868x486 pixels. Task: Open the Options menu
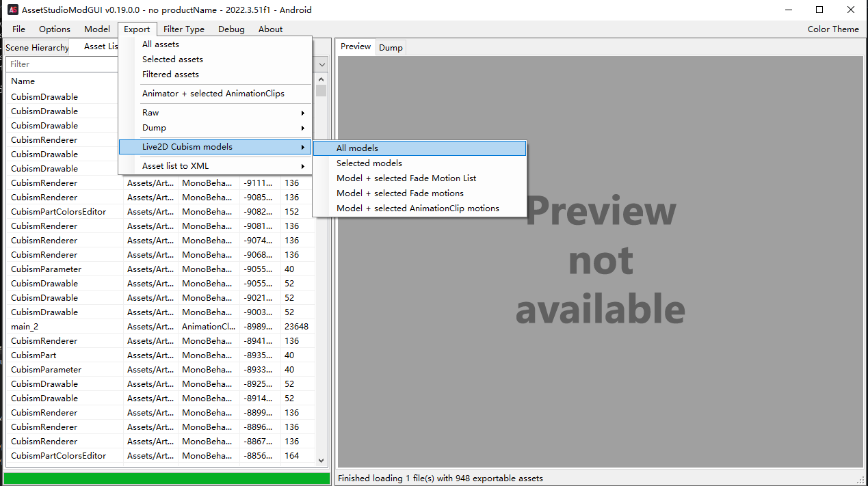click(x=55, y=29)
